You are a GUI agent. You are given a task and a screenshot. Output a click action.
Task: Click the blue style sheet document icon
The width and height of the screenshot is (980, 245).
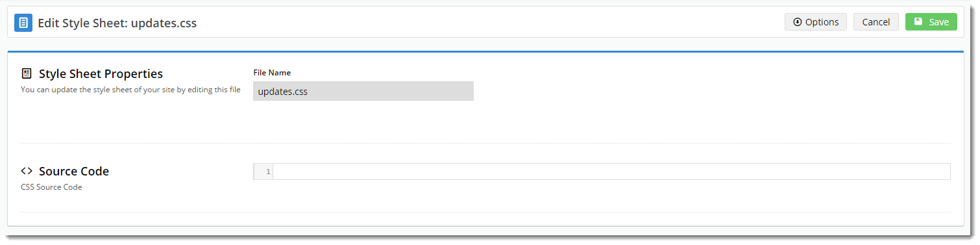click(23, 23)
